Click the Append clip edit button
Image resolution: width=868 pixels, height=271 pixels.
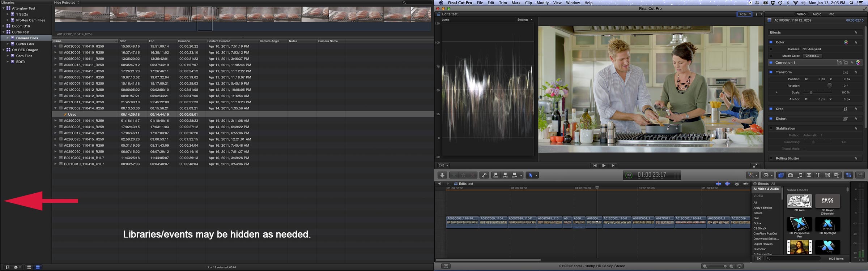(515, 175)
